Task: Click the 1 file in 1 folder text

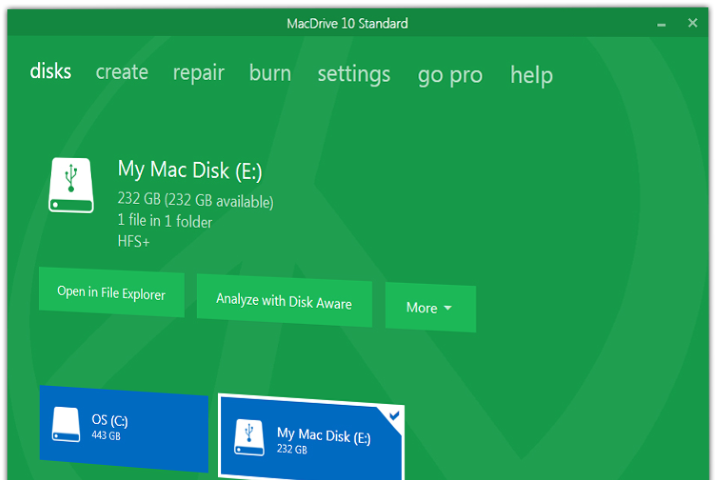Action: coord(165,221)
